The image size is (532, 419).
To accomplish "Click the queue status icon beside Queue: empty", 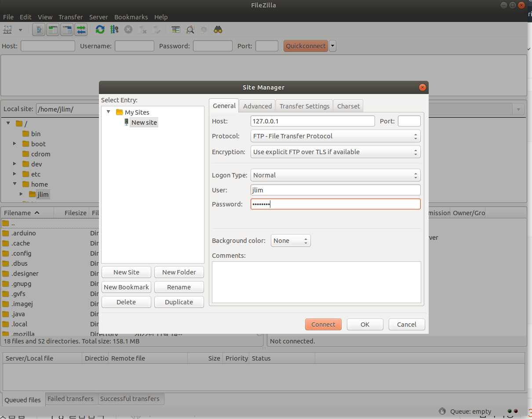I will 442,412.
